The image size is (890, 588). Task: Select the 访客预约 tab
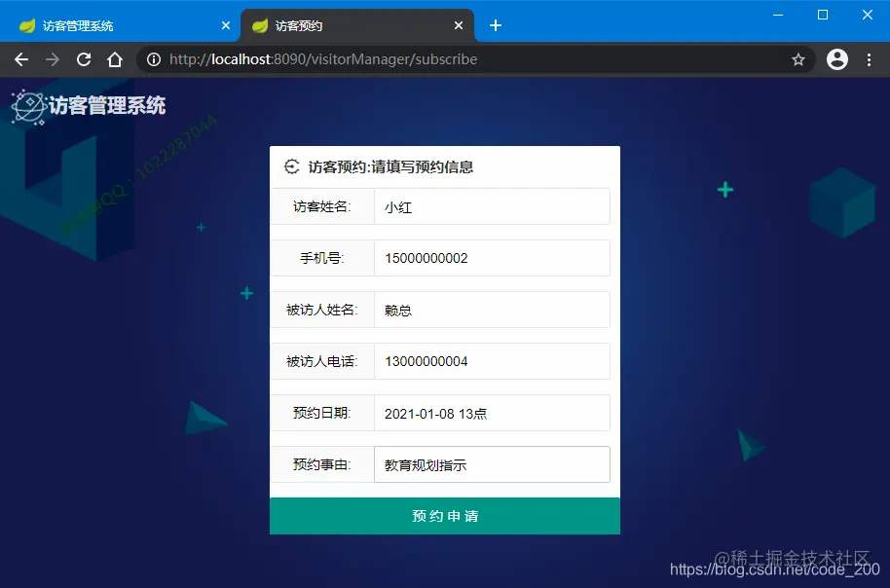click(x=321, y=24)
